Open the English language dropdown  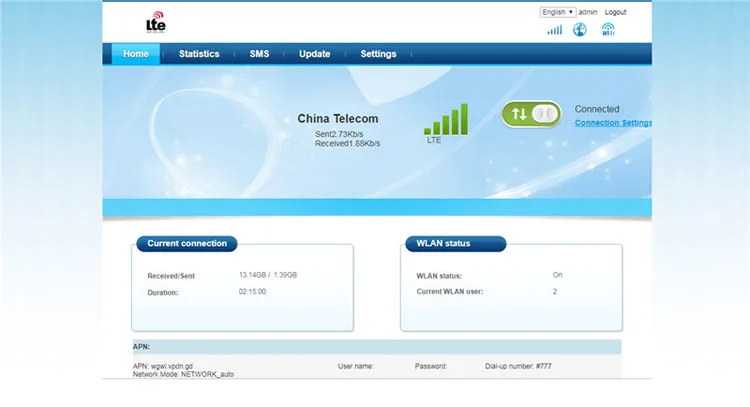tap(557, 12)
